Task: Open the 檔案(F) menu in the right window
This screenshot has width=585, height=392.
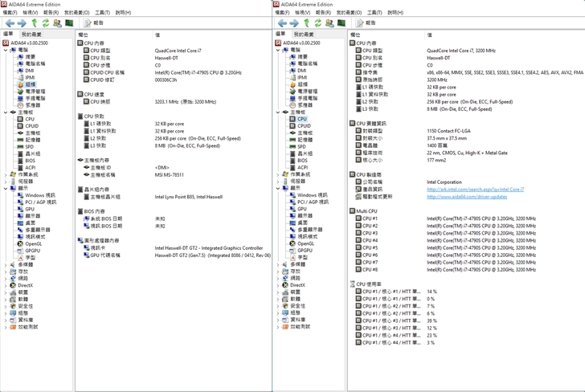Action: pyautogui.click(x=281, y=13)
